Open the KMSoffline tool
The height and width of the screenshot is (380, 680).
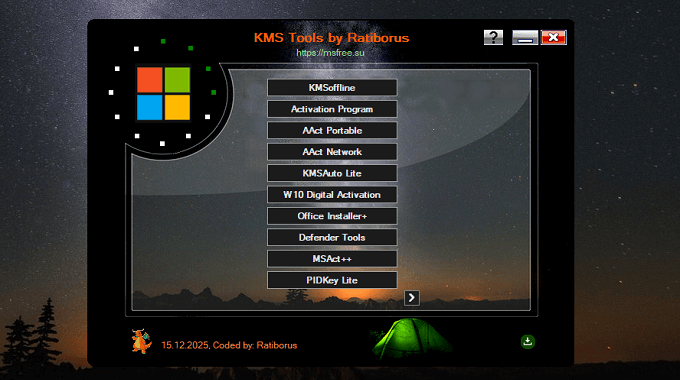pos(332,88)
